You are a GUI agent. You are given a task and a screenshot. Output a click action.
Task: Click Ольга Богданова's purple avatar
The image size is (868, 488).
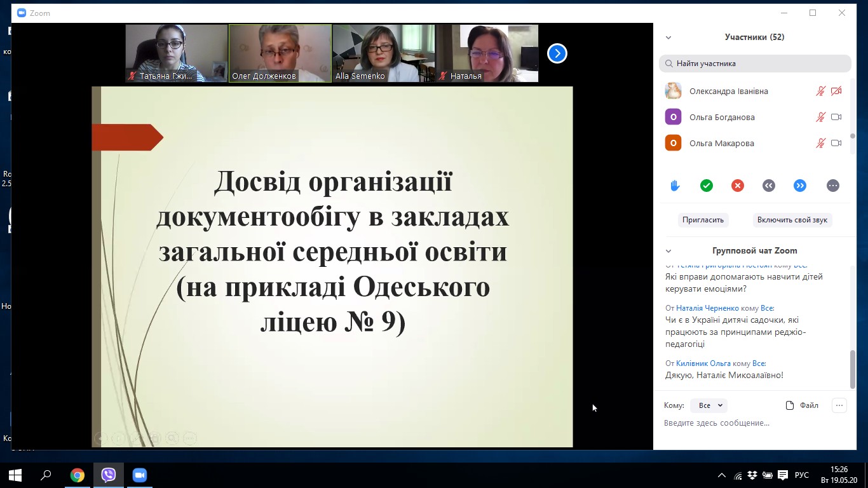(x=673, y=117)
